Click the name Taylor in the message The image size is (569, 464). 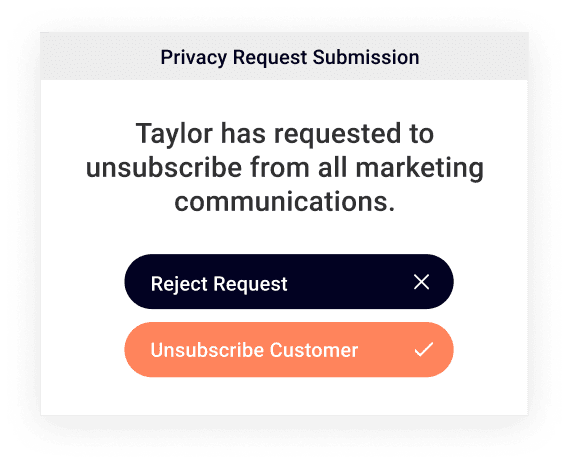click(x=174, y=135)
